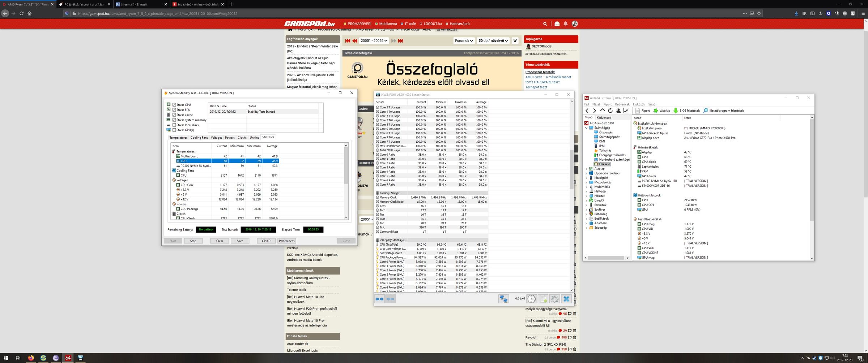Click the Gamepod user avatar icon
868x363 pixels.
pyautogui.click(x=575, y=24)
